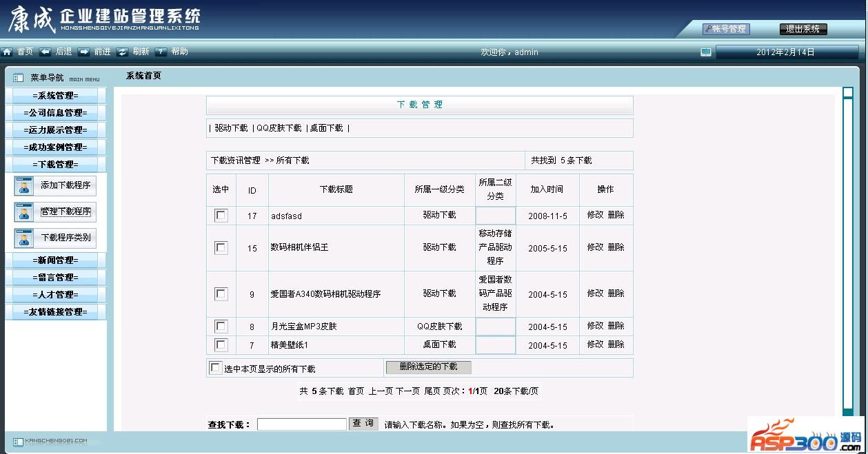Viewport: 868px width, 454px height.
Task: Open the QQ皮肤下载 category filter
Action: point(279,128)
